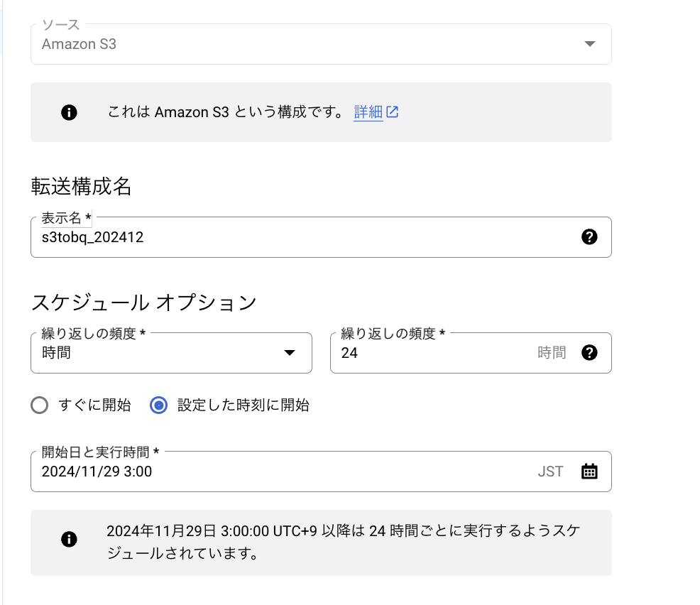This screenshot has width=700, height=605.
Task: Click the arrow of the source dropdown
Action: [590, 44]
